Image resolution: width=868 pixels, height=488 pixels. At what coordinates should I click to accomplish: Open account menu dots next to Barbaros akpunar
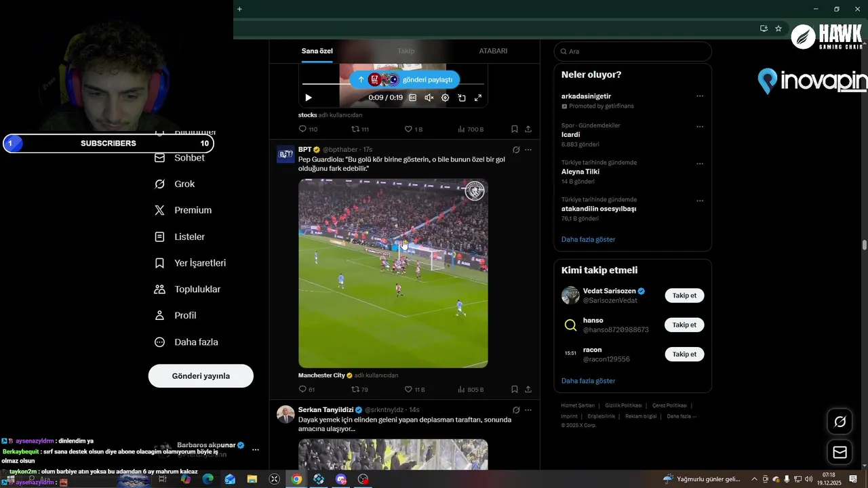256,449
